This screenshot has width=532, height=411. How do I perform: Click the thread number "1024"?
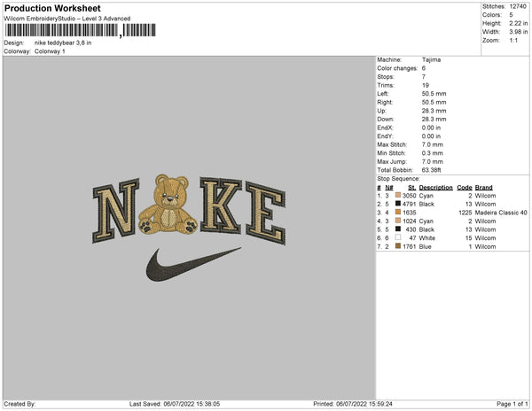pyautogui.click(x=409, y=221)
